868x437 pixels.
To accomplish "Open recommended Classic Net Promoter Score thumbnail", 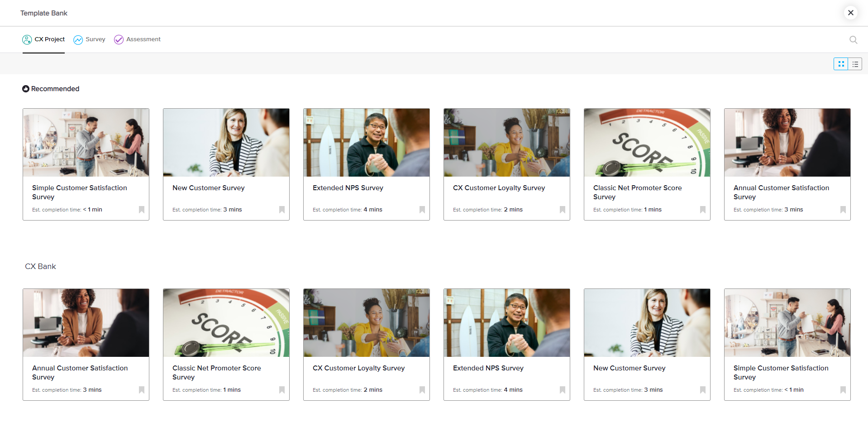I will click(x=647, y=143).
